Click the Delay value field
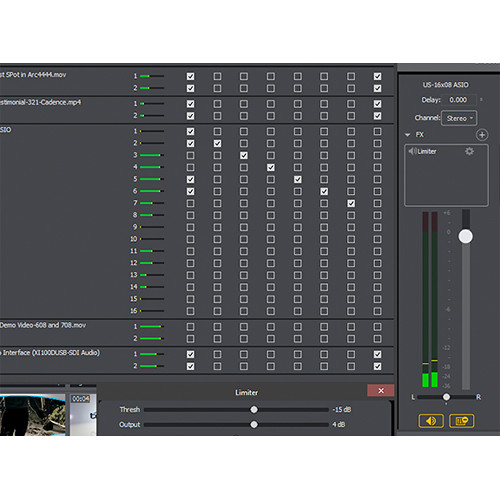Viewport: 500px width, 500px height. coord(459,100)
